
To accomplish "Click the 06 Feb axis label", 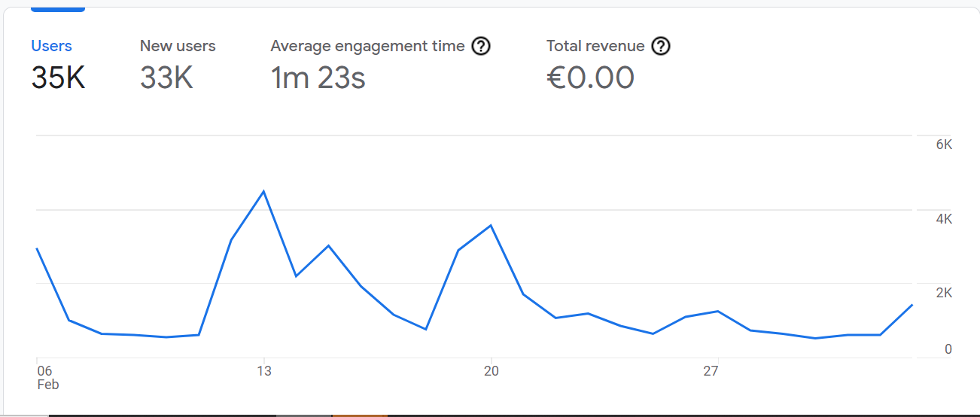I will 47,378.
